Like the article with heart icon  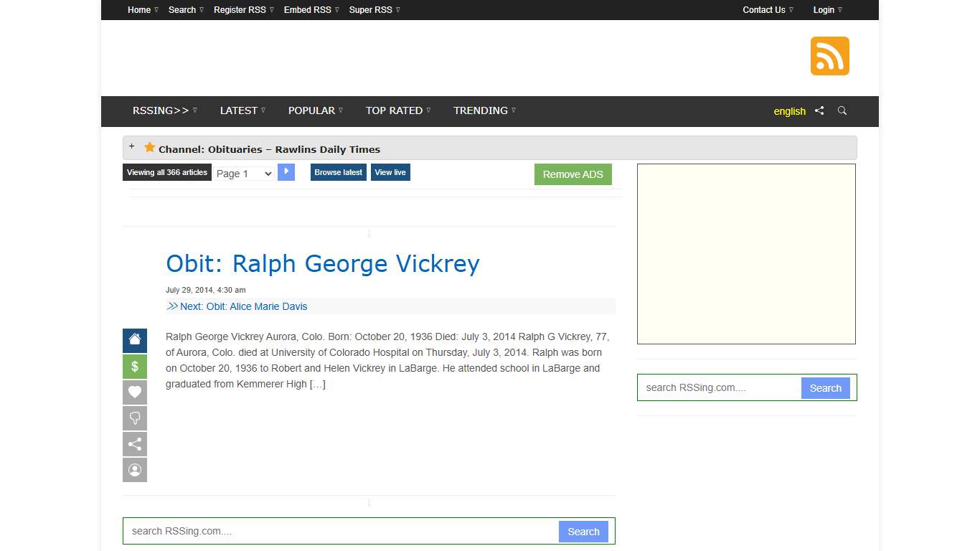[x=135, y=392]
